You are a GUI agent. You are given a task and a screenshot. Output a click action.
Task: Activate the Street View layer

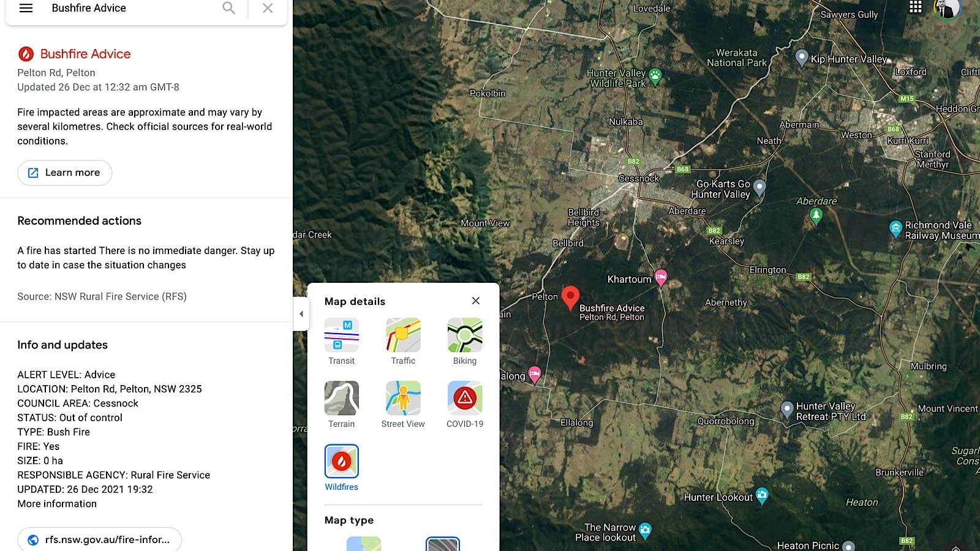click(x=402, y=397)
